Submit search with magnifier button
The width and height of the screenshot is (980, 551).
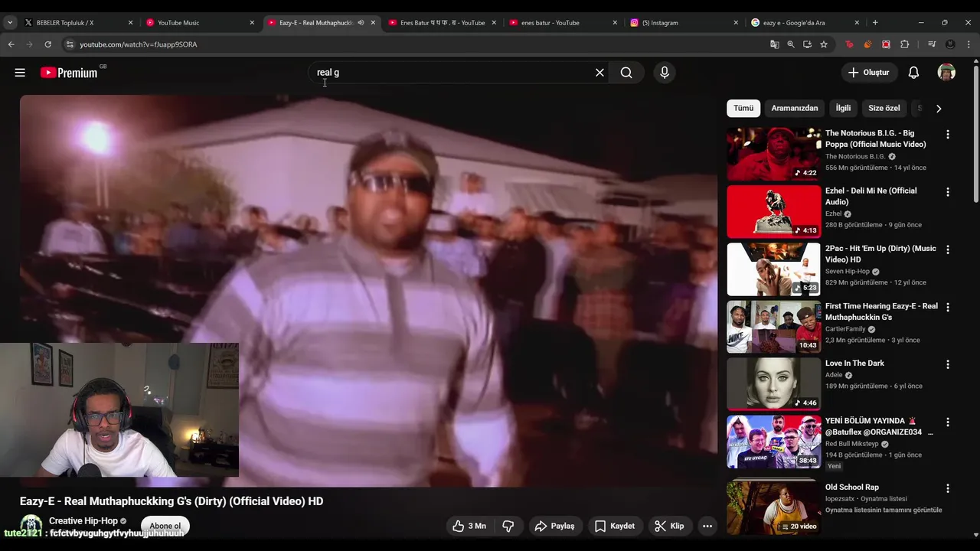point(626,73)
